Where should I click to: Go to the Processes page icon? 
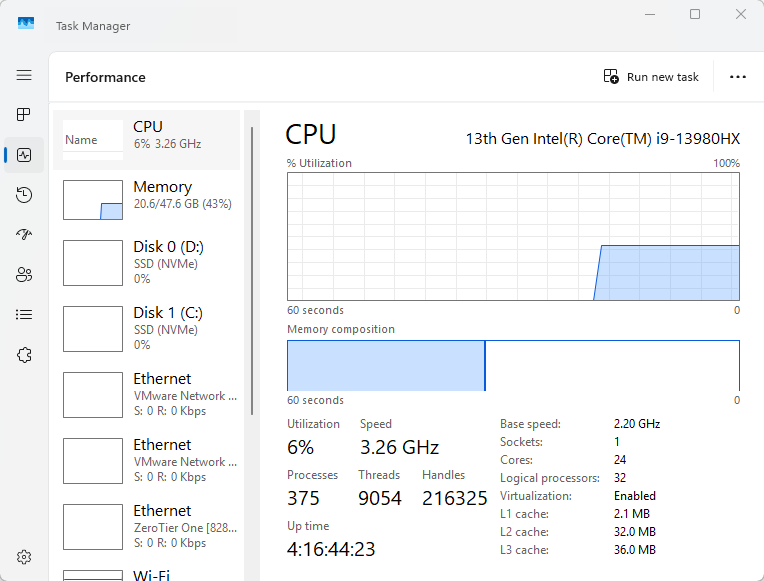click(24, 115)
